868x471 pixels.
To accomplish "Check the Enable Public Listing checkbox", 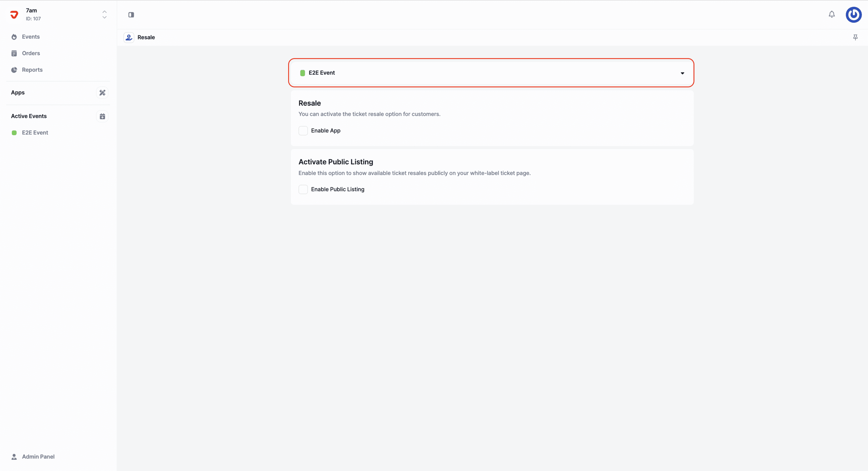I will (303, 189).
